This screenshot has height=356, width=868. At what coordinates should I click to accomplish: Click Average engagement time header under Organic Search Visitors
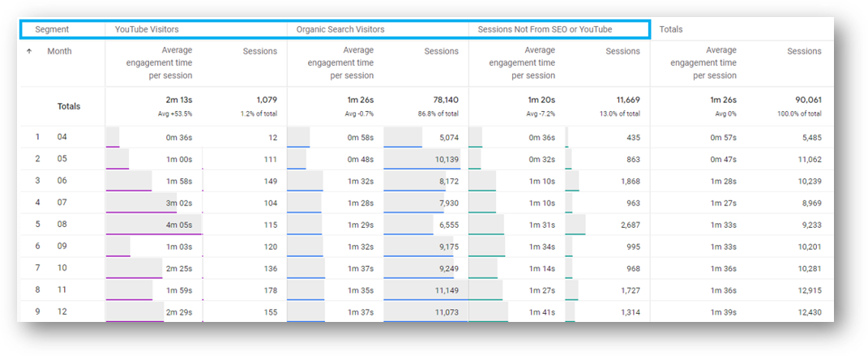click(x=340, y=62)
